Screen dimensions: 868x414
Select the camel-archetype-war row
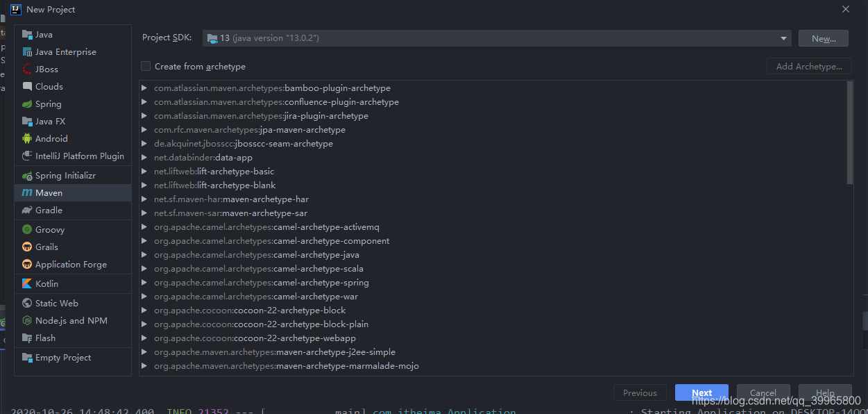pos(493,297)
